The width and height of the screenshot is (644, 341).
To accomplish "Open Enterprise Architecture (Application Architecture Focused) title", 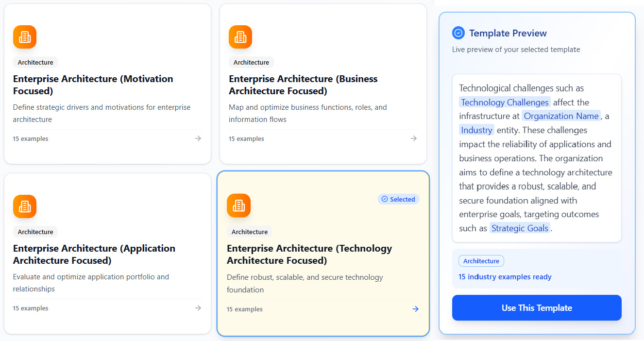I will coord(94,255).
